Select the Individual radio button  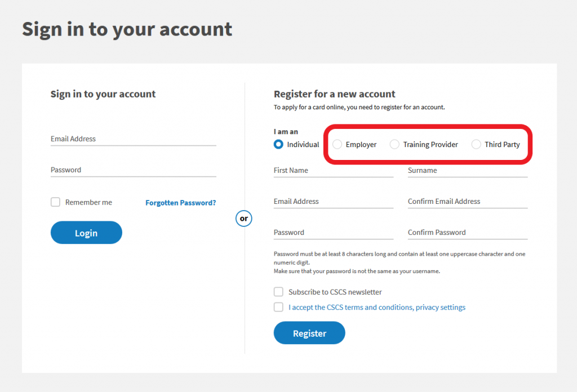click(x=278, y=144)
